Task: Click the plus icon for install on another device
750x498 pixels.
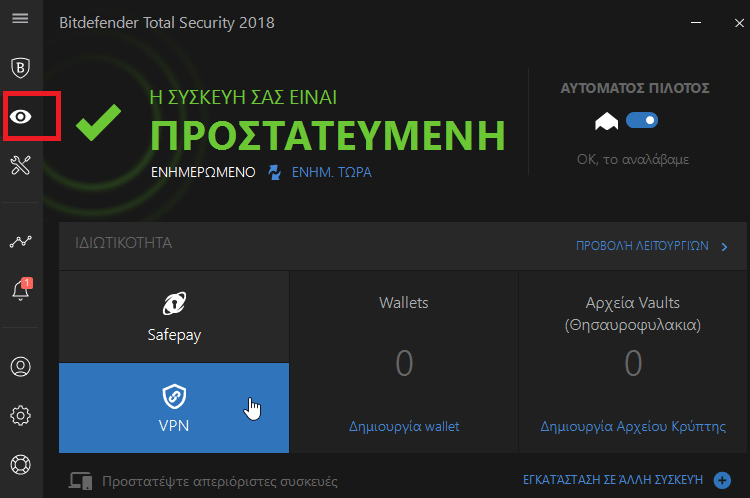Action: [722, 480]
